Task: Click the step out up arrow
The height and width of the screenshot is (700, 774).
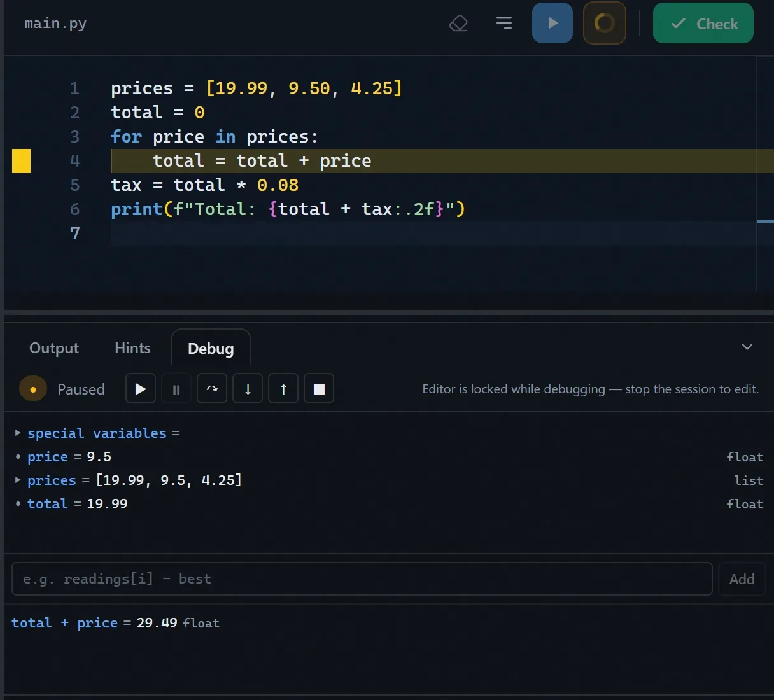Action: [283, 389]
